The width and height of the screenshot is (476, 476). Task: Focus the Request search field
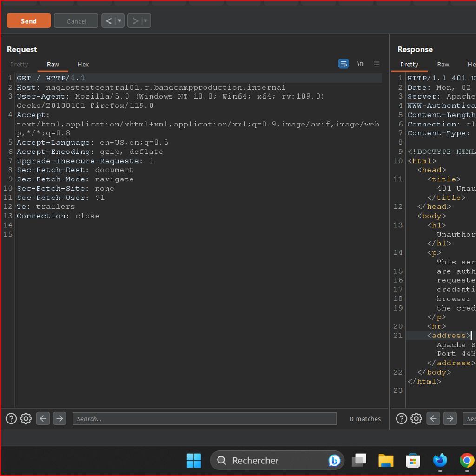click(x=205, y=418)
